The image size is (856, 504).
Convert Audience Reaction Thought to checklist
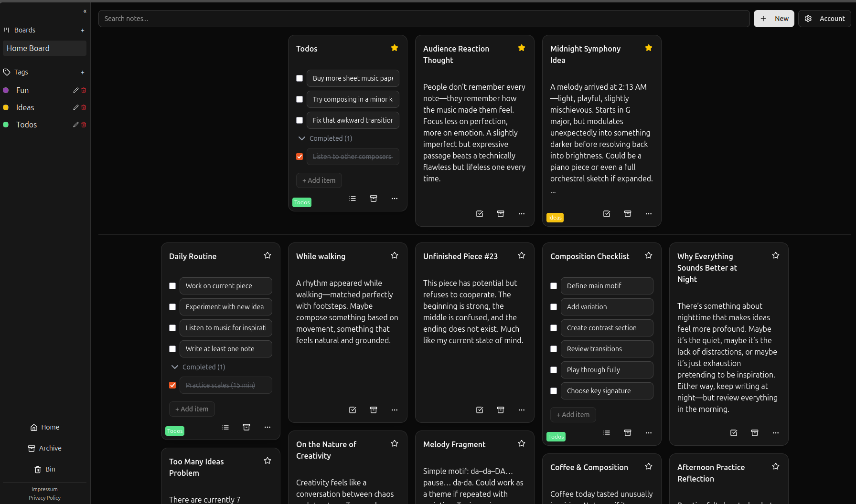tap(480, 214)
